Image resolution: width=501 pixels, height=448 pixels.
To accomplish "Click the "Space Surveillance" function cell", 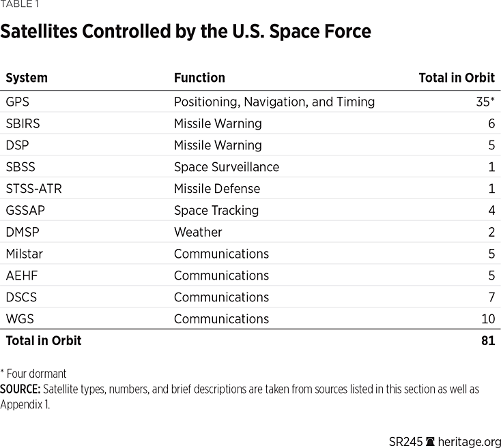I will pyautogui.click(x=226, y=167).
